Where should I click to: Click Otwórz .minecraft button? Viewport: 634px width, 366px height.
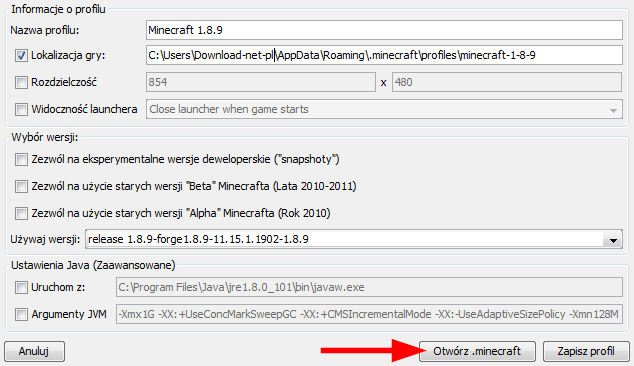(x=477, y=351)
